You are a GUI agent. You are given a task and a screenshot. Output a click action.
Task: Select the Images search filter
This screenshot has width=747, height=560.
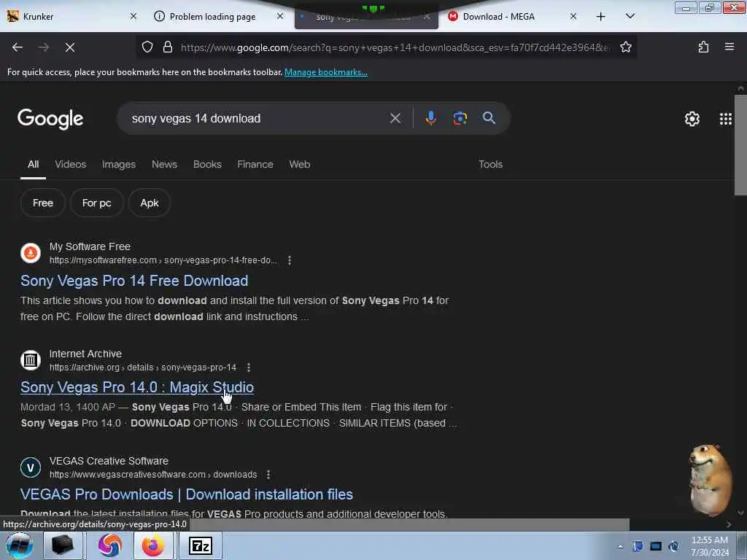pos(119,164)
